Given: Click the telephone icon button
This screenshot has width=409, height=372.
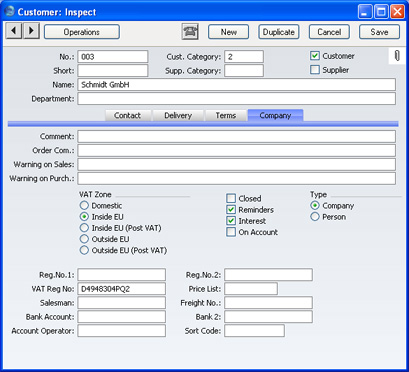Looking at the screenshot, I should [x=190, y=32].
